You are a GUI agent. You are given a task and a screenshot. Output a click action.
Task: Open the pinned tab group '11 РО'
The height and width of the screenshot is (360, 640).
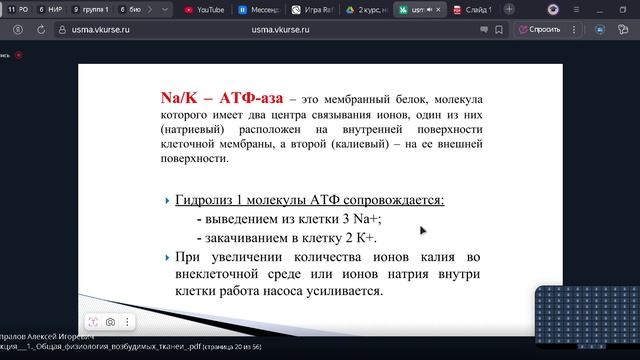(x=18, y=9)
